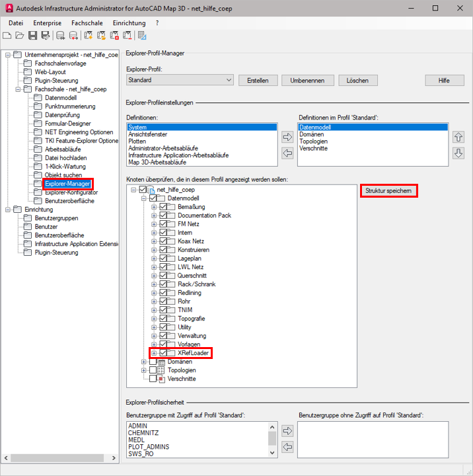Open the ? help menu
The image size is (473, 476).
[157, 23]
